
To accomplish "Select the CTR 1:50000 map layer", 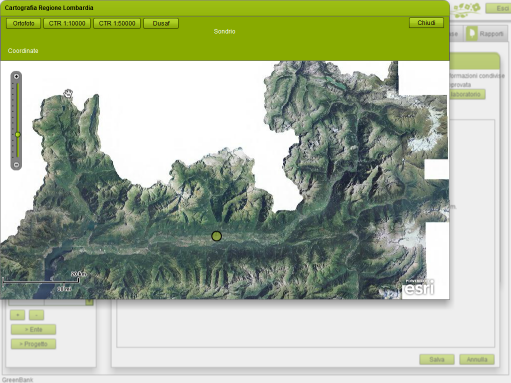I will (117, 24).
